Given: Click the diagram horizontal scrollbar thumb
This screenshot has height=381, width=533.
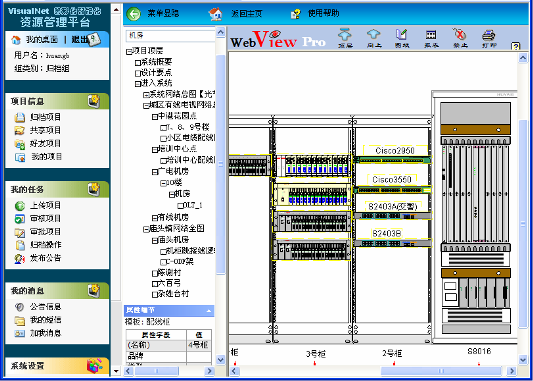Looking at the screenshot, I should (441, 371).
